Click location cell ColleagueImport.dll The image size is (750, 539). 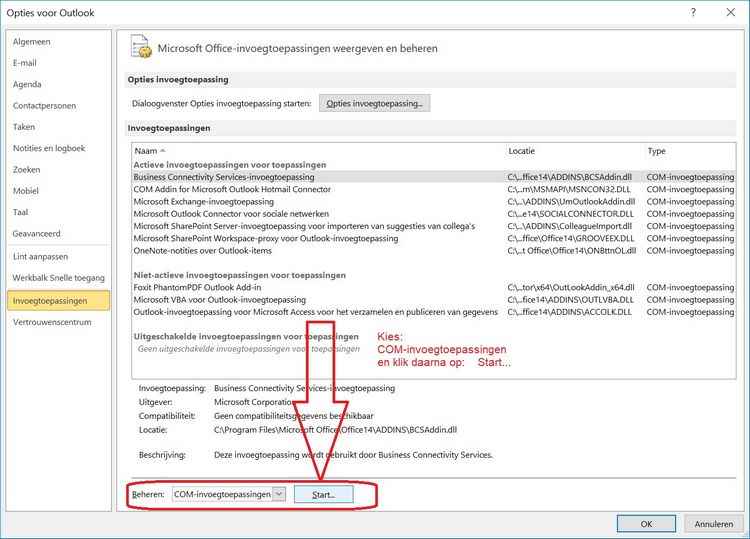click(x=570, y=226)
